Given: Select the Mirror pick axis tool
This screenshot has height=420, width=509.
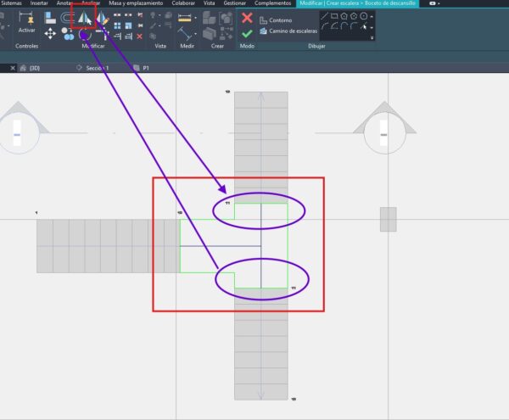Looking at the screenshot, I should 84,17.
